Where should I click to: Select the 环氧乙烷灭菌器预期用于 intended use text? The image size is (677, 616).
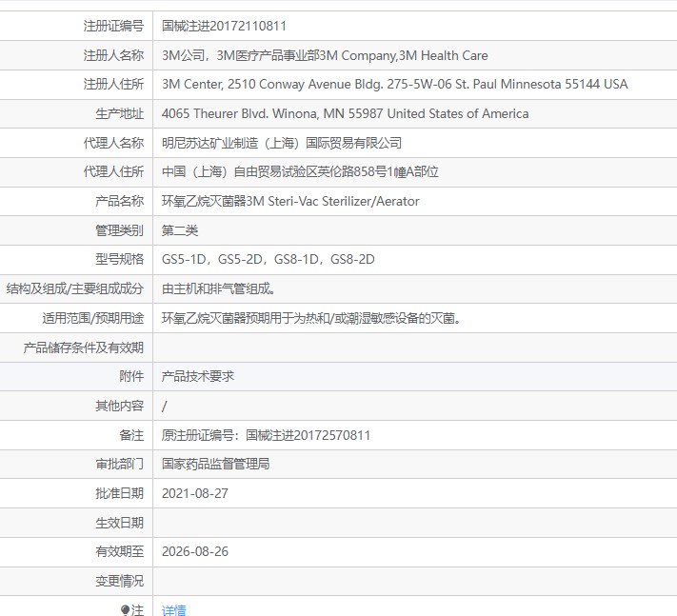[x=310, y=318]
